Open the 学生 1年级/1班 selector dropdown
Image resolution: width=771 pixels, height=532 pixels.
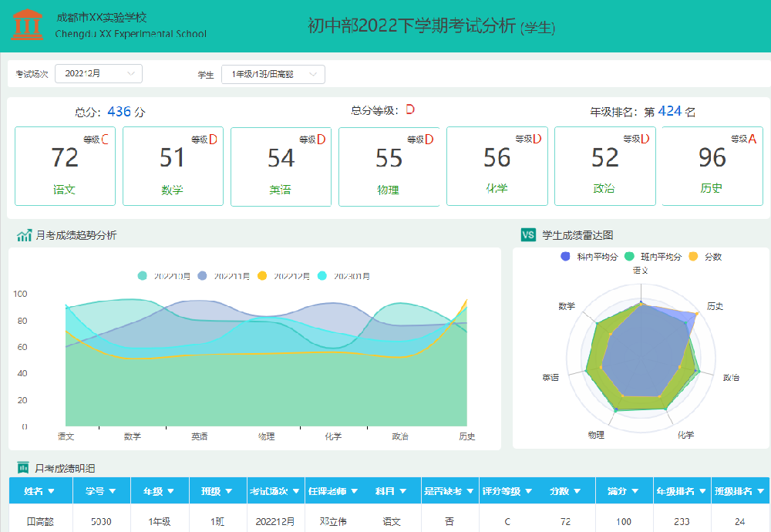click(273, 74)
